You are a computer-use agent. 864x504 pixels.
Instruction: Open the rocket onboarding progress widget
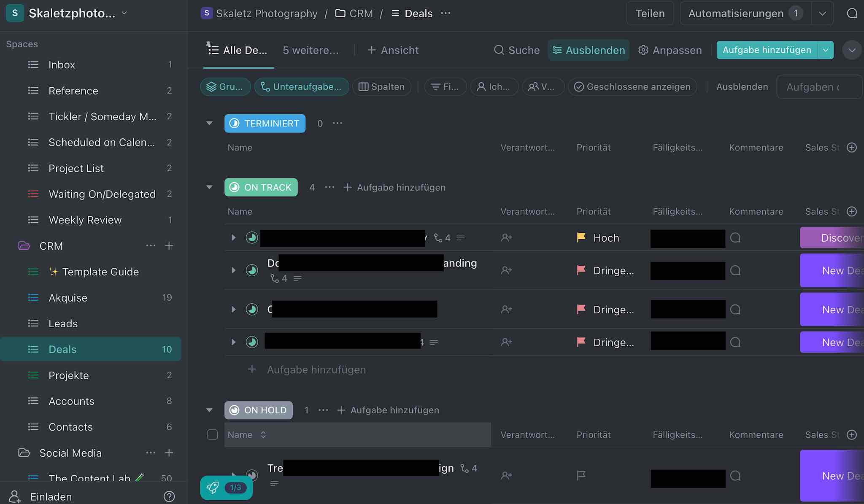point(226,488)
